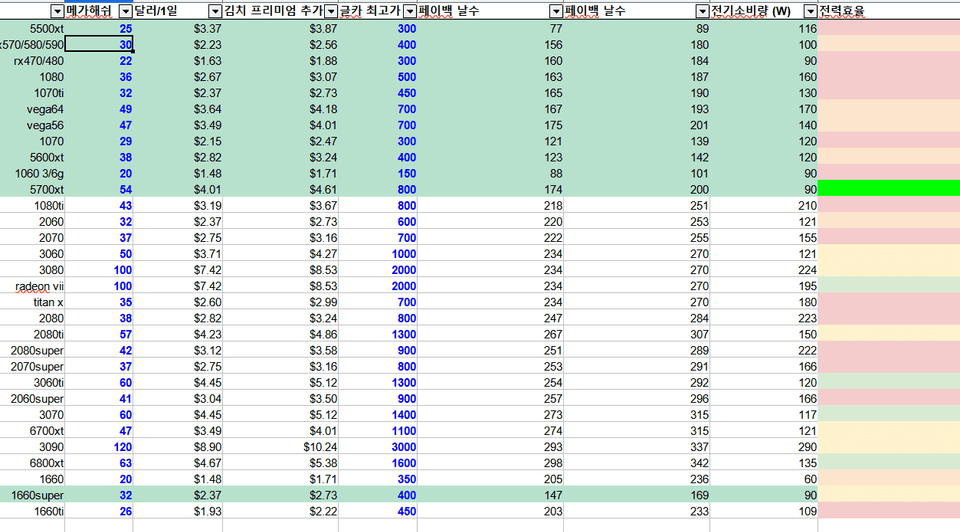Click the 147 payback cell in 1660super row
This screenshot has width=960, height=532.
coord(490,495)
